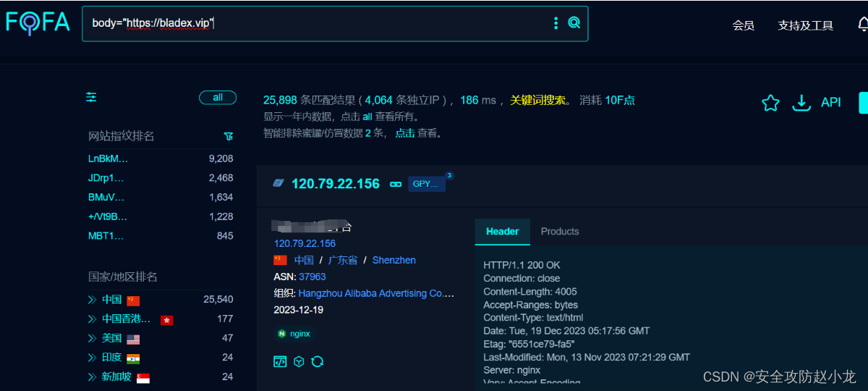Image resolution: width=868 pixels, height=391 pixels.
Task: Click the 2023-12-19 date text
Action: click(298, 310)
